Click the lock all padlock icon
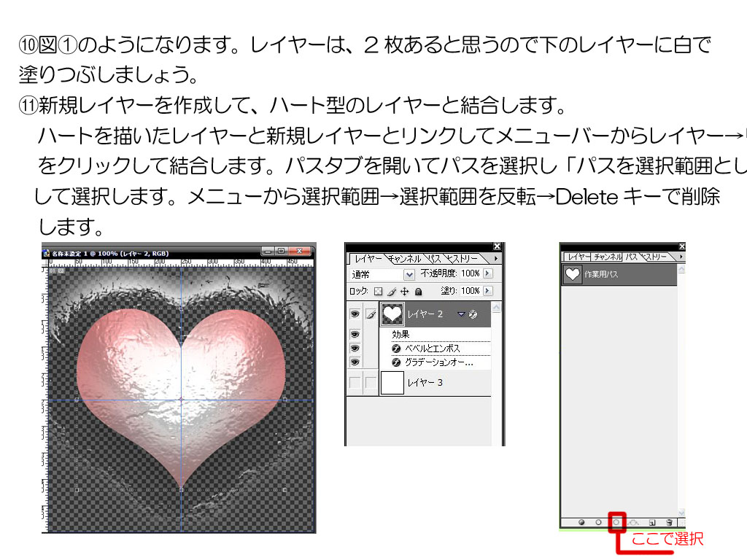747x560 pixels. pyautogui.click(x=418, y=291)
